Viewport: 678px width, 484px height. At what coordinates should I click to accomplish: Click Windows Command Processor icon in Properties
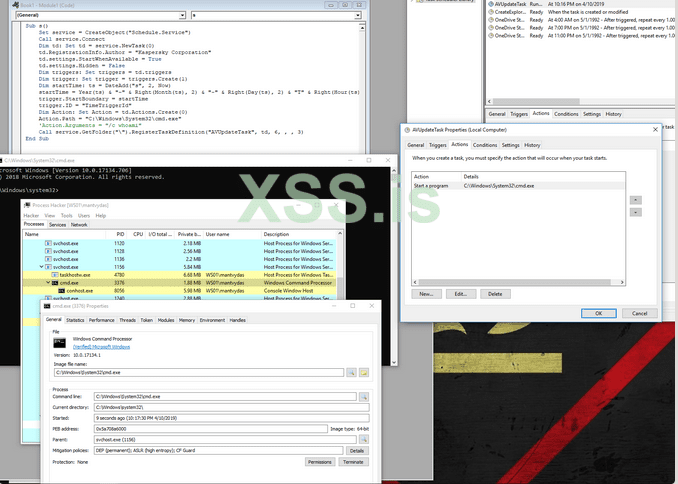(60, 343)
